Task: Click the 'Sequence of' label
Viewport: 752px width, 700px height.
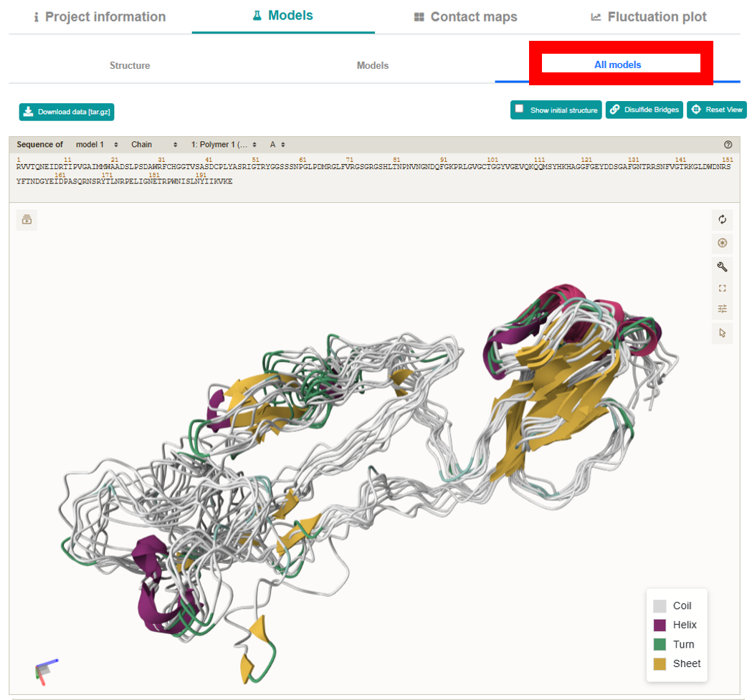Action: coord(40,144)
